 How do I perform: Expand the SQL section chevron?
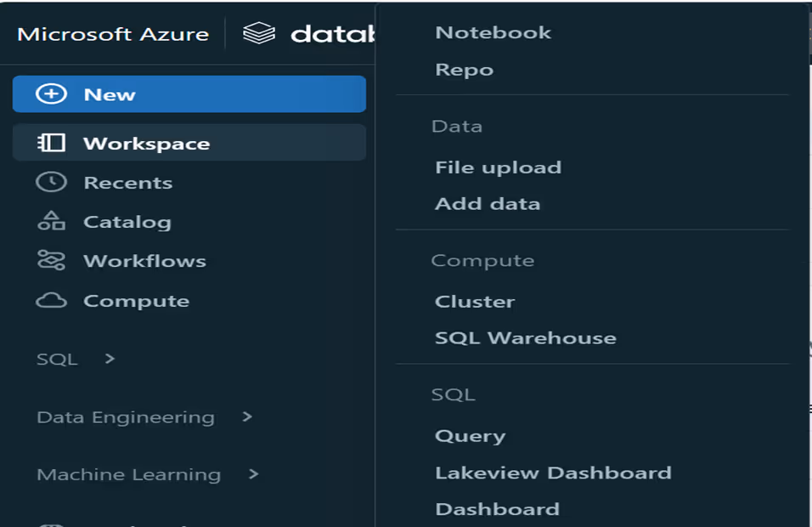pos(110,359)
